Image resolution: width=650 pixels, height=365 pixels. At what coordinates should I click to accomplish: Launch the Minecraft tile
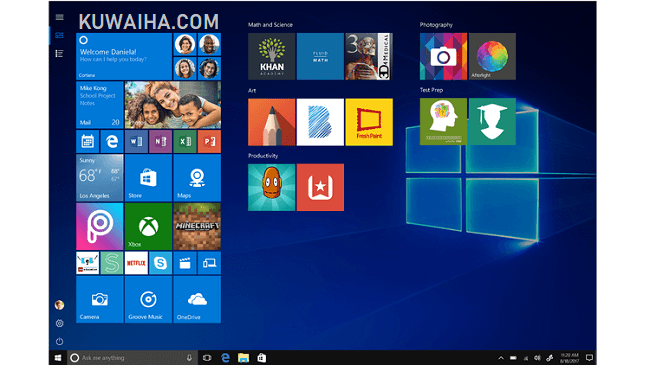click(197, 226)
